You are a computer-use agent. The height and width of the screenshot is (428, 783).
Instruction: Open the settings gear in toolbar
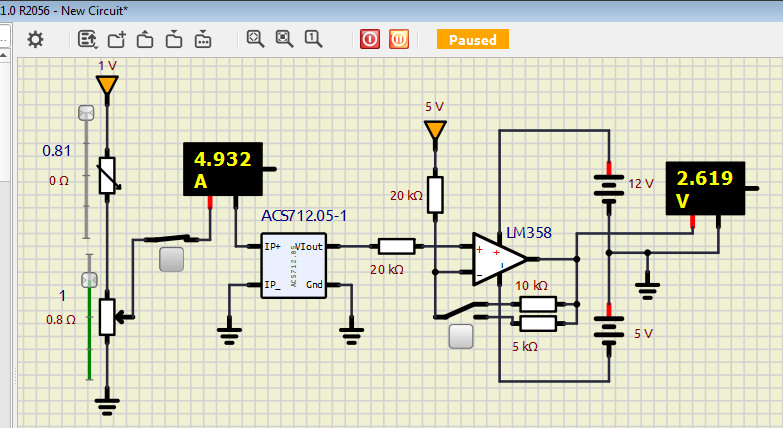tap(35, 39)
